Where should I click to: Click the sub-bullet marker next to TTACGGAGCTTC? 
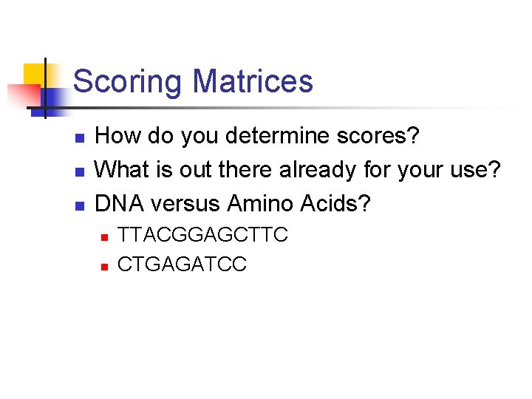[104, 238]
